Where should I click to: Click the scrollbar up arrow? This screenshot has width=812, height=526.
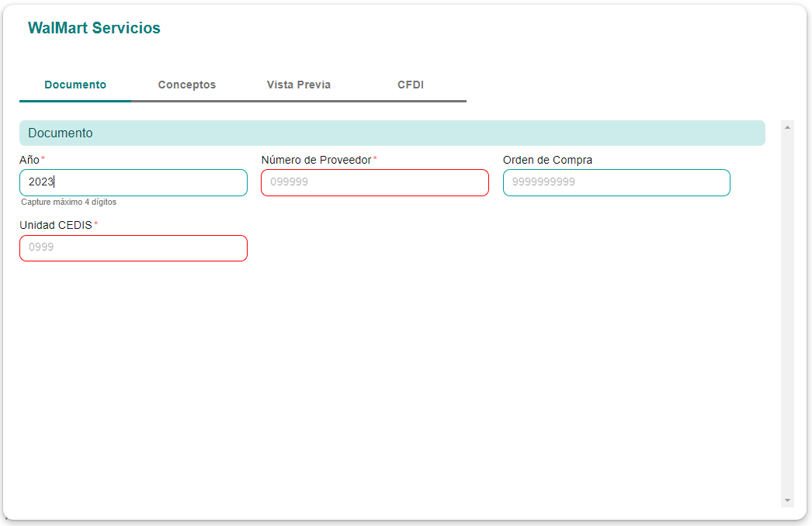pos(787,126)
